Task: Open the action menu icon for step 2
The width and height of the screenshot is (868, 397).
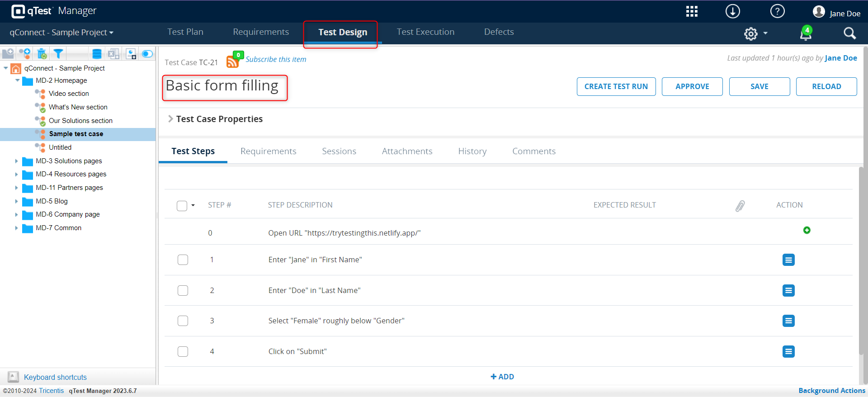Action: tap(788, 290)
